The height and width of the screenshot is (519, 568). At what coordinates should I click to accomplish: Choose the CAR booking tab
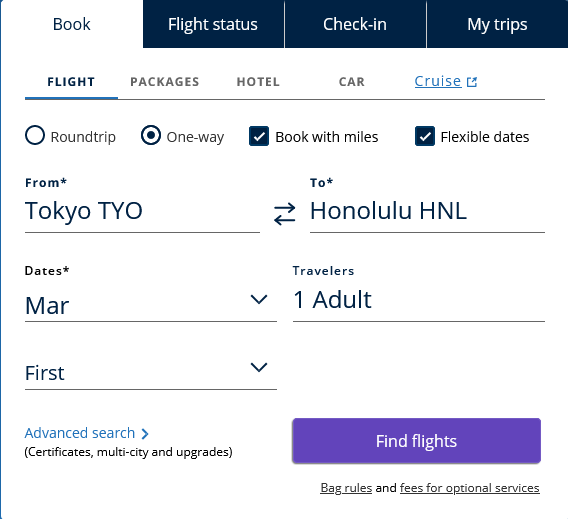(352, 82)
